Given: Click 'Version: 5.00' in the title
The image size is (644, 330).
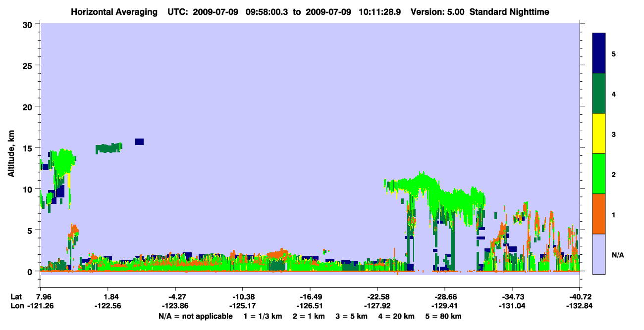Looking at the screenshot, I should (437, 11).
